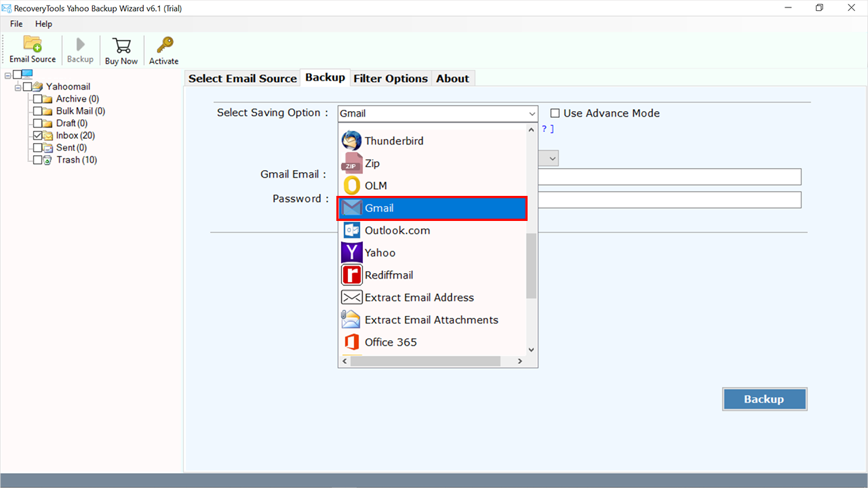Image resolution: width=868 pixels, height=488 pixels.
Task: Tick the Trash (10) checkbox
Action: pyautogui.click(x=38, y=160)
